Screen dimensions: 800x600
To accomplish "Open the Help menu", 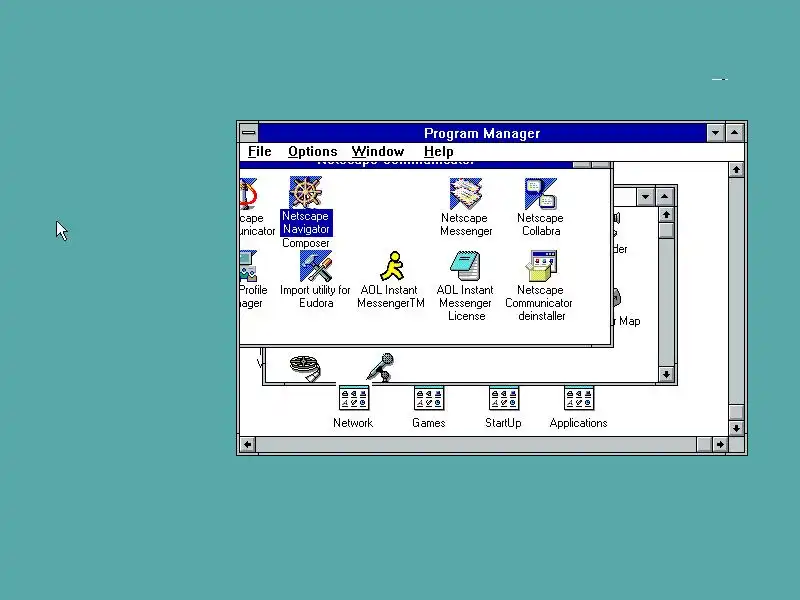I will tap(438, 152).
